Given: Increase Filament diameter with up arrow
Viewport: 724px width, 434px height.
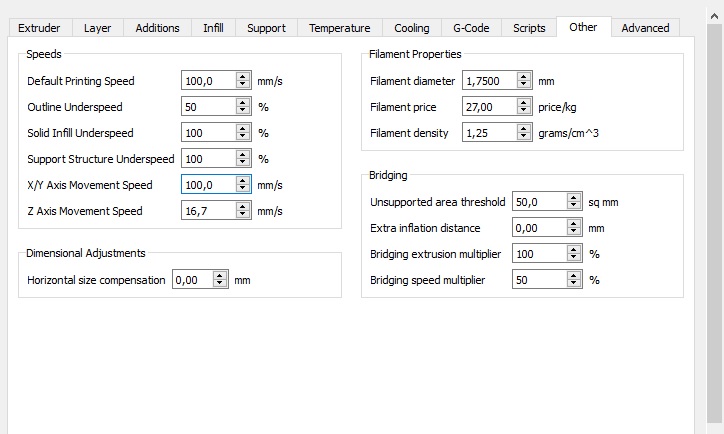Looking at the screenshot, I should pos(524,77).
